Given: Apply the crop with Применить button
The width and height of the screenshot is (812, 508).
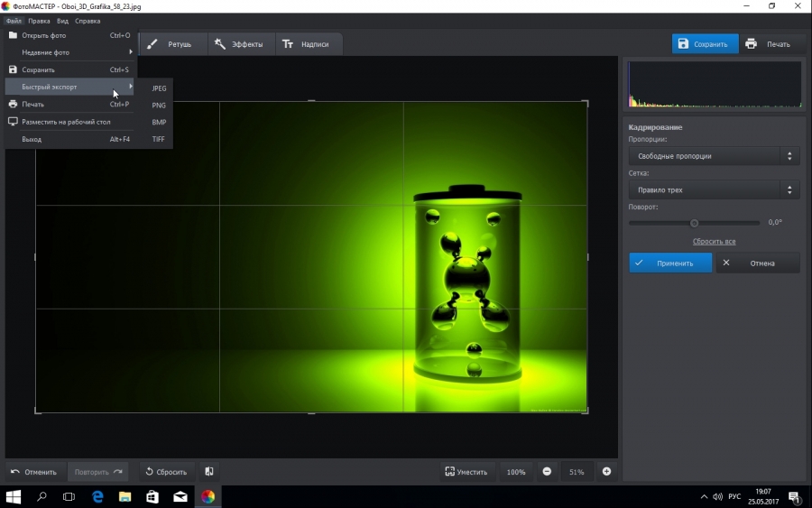Looking at the screenshot, I should pyautogui.click(x=670, y=263).
